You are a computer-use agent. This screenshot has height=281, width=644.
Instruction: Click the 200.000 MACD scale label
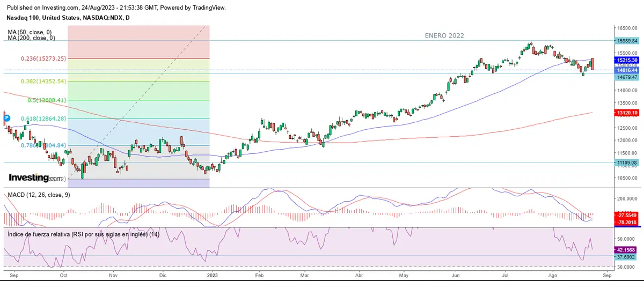click(627, 198)
